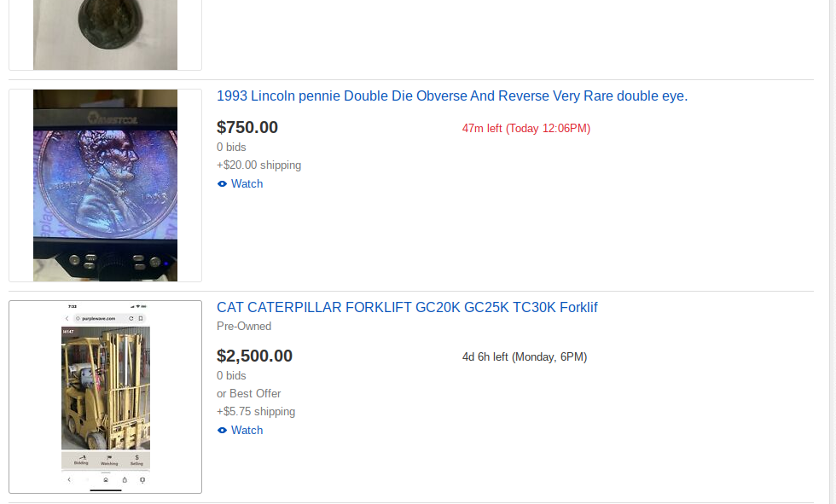This screenshot has height=504, width=836.
Task: Click the 0 bids text for penny
Action: pyautogui.click(x=231, y=147)
